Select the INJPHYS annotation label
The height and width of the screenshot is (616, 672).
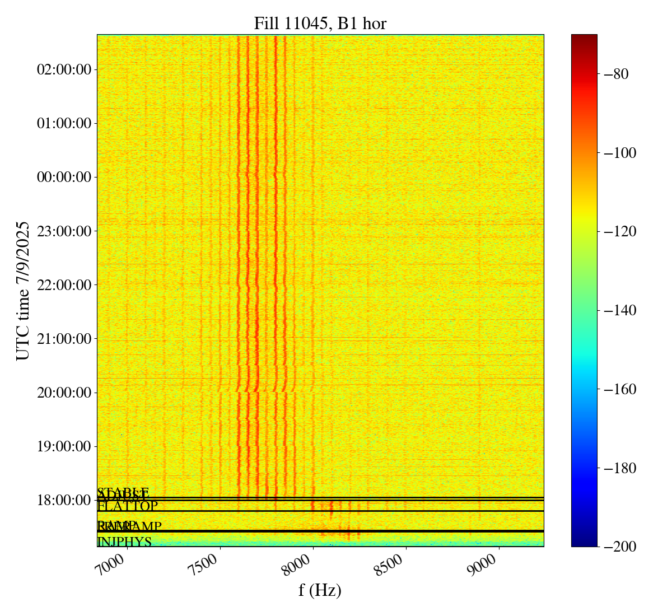124,542
